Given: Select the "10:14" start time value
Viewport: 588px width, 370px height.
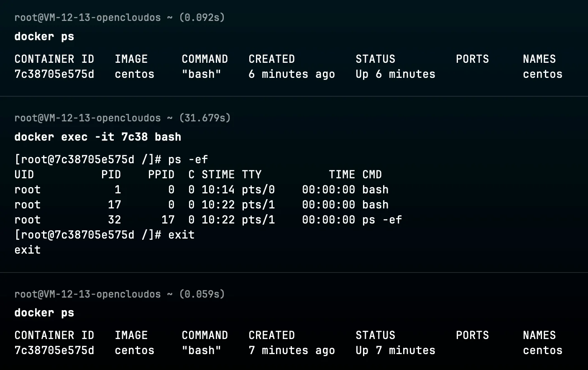Looking at the screenshot, I should 218,190.
